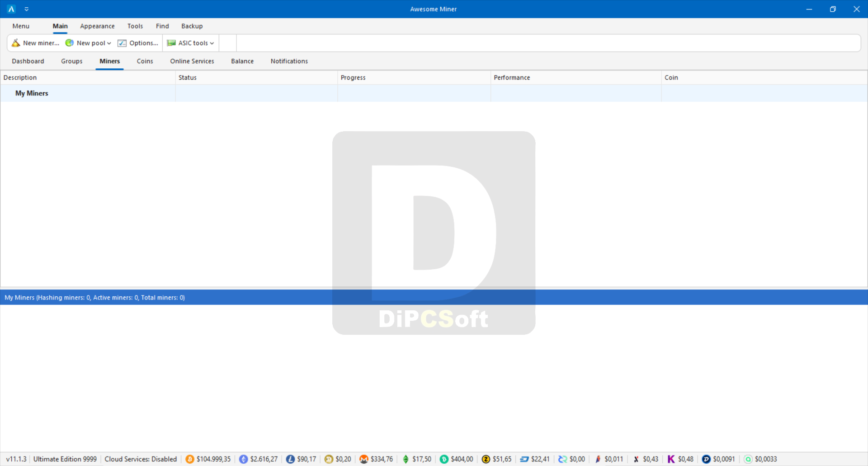
Task: Select the Main ribbon tab
Action: point(60,26)
